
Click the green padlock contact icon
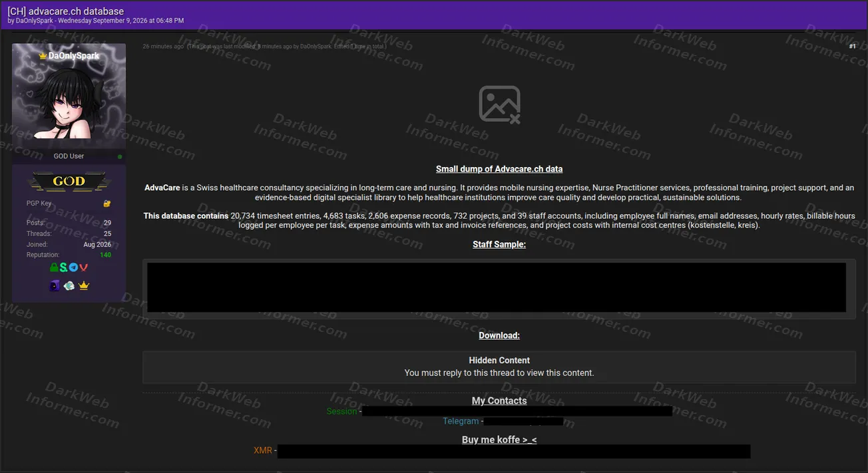[x=54, y=267]
